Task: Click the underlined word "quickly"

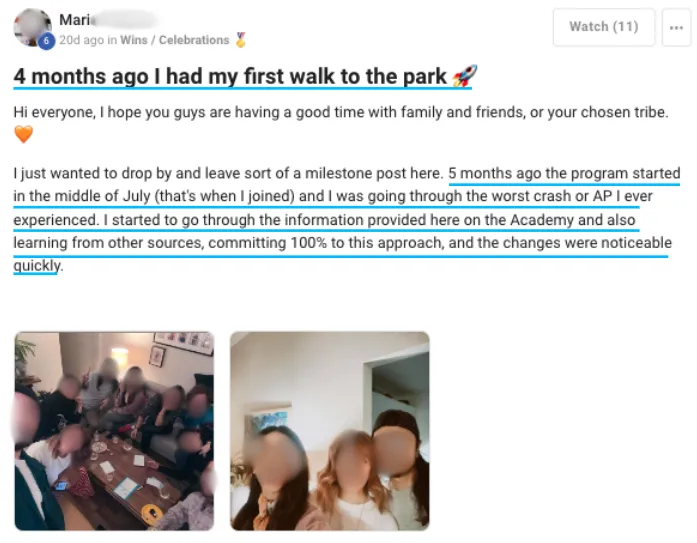Action: pos(37,266)
